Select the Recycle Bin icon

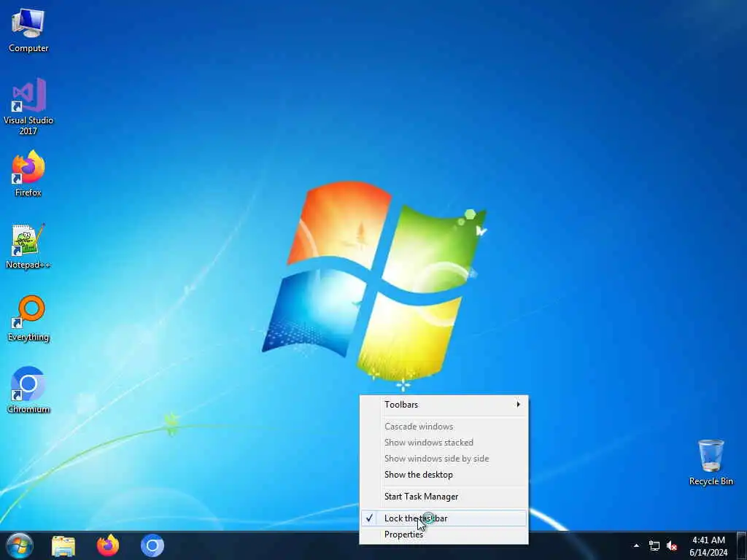711,462
